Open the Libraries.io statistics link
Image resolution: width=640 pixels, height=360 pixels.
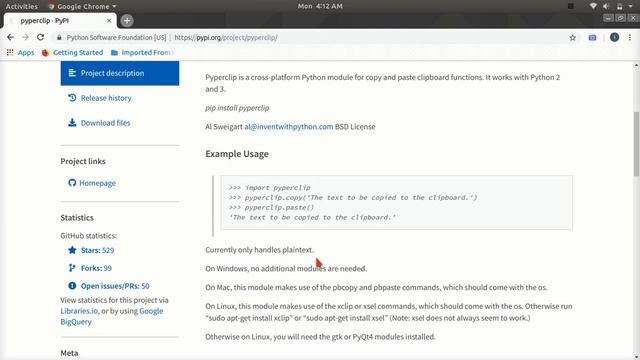pos(79,311)
